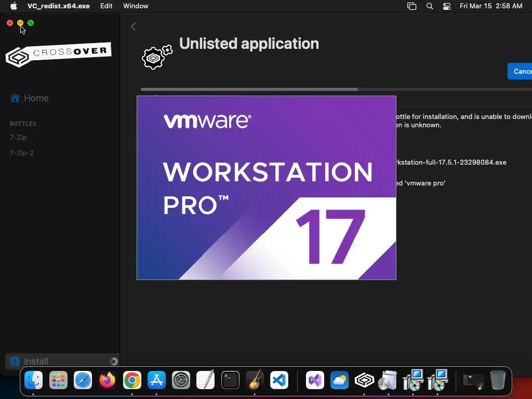Image resolution: width=532 pixels, height=399 pixels.
Task: Select the 7-Zip-2 bottle
Action: tap(22, 153)
